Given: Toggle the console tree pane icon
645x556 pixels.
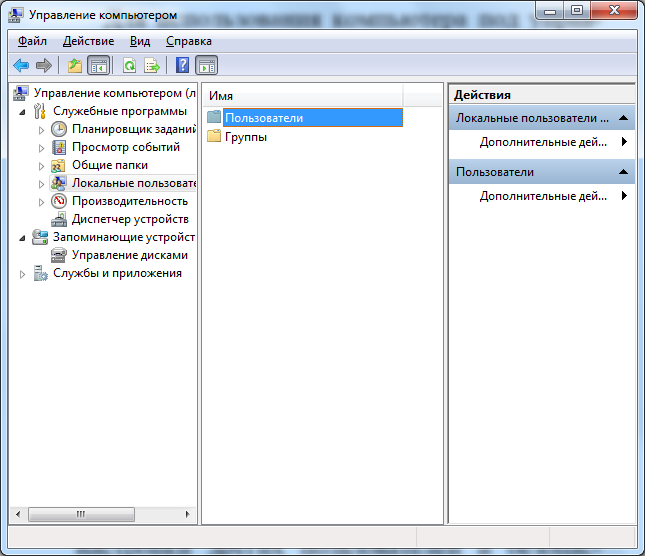Looking at the screenshot, I should pyautogui.click(x=99, y=65).
